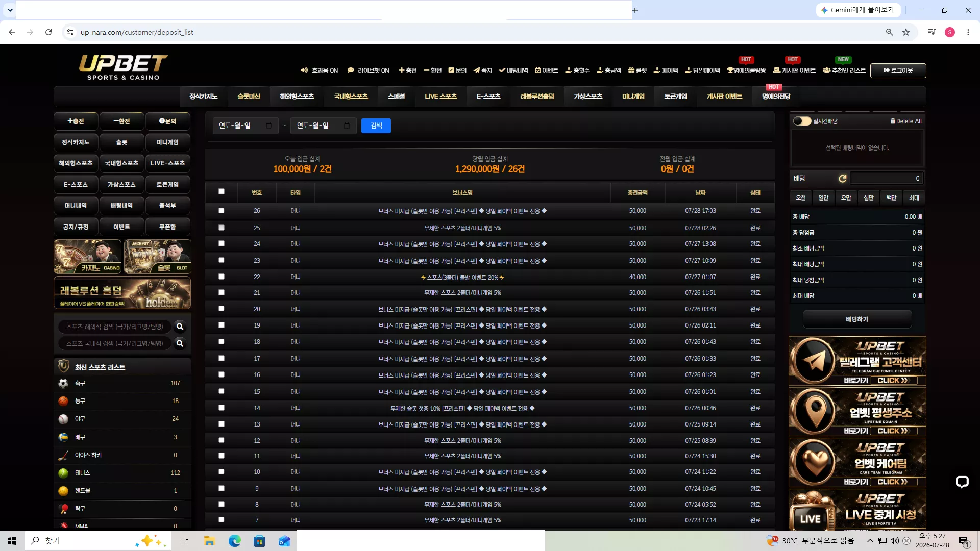Open the live chat bubble icon
This screenshot has width=980, height=551.
(x=962, y=482)
